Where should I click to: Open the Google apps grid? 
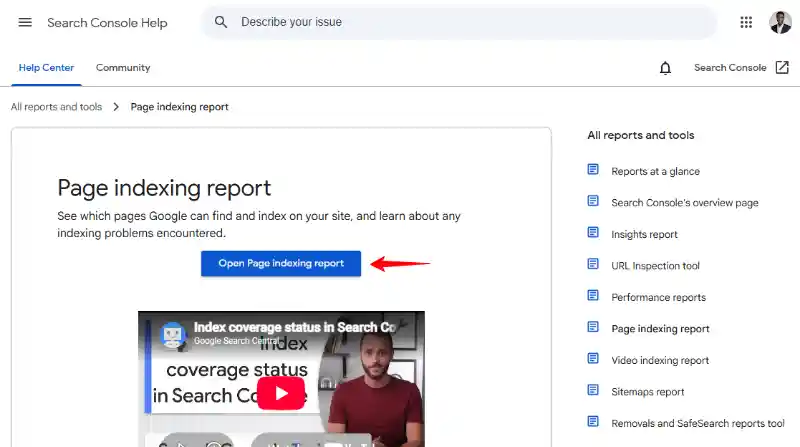click(746, 22)
